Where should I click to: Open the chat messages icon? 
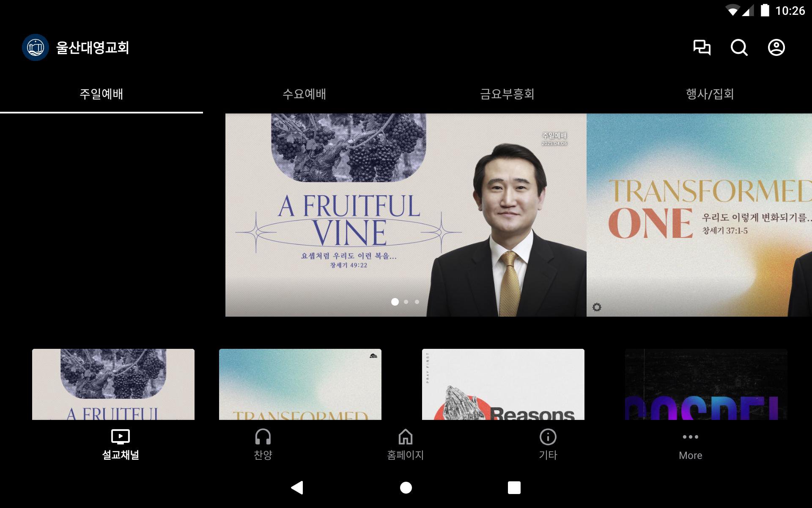[x=702, y=47]
